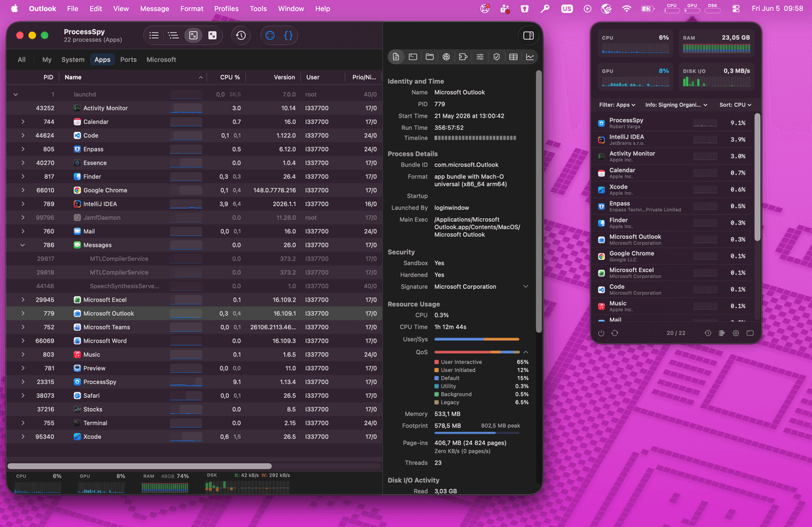Open the Info: Signing Organization dropdown
This screenshot has width=812, height=527.
[676, 105]
